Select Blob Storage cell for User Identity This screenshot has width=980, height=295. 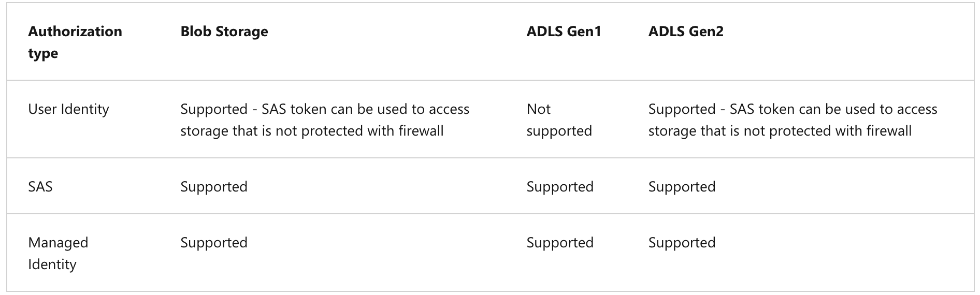(324, 120)
